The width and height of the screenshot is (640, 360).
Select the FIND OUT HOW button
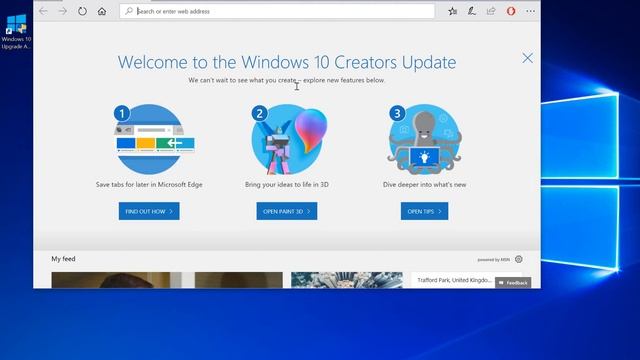[x=149, y=211]
